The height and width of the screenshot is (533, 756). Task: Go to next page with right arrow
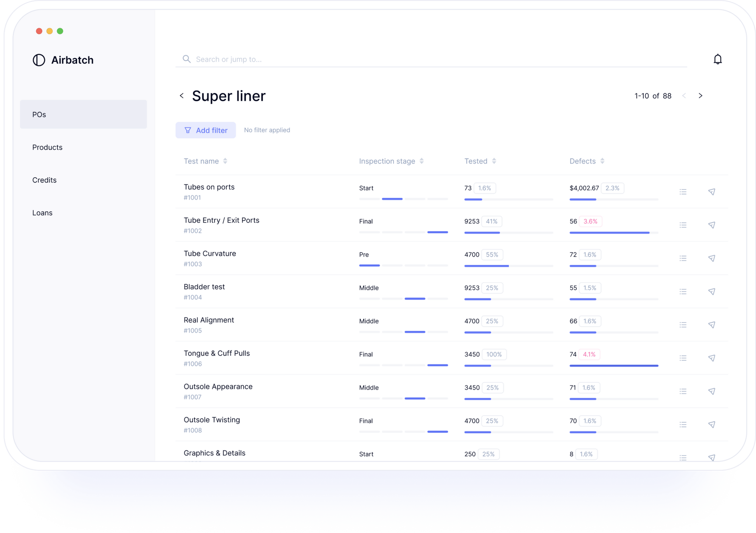tap(700, 96)
